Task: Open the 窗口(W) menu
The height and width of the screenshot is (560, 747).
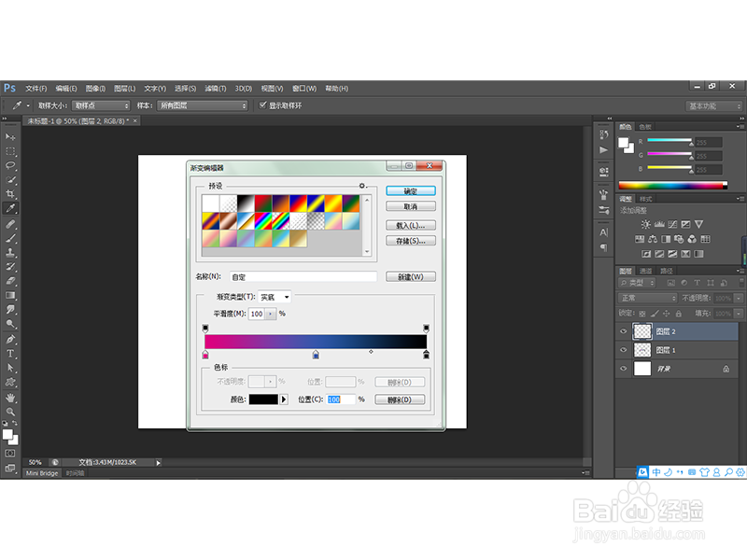Action: click(304, 89)
